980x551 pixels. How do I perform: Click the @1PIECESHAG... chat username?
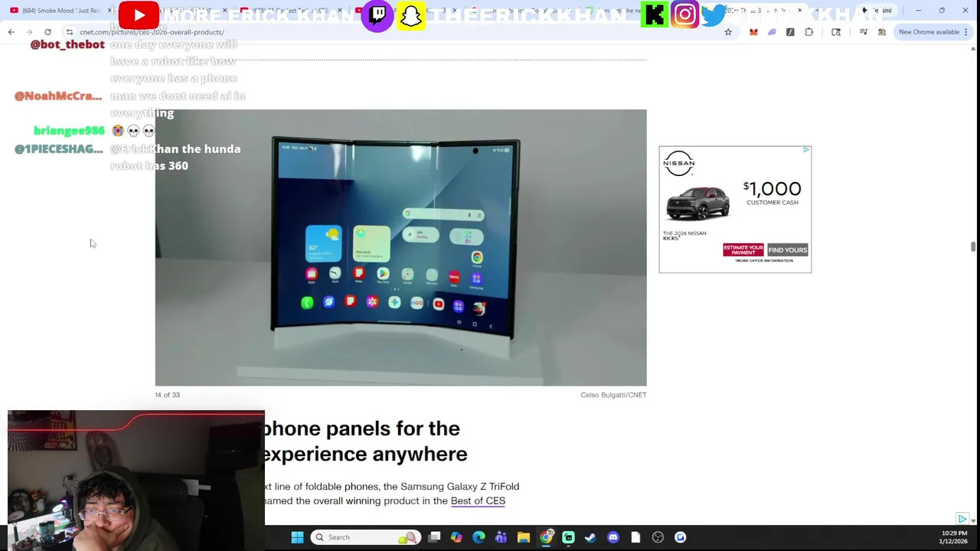58,148
